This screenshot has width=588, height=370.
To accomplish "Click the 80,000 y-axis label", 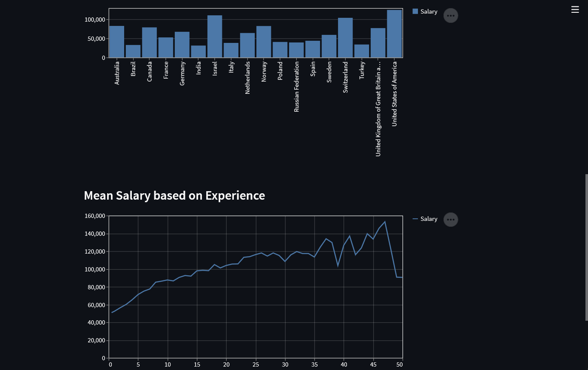I will [x=97, y=287].
